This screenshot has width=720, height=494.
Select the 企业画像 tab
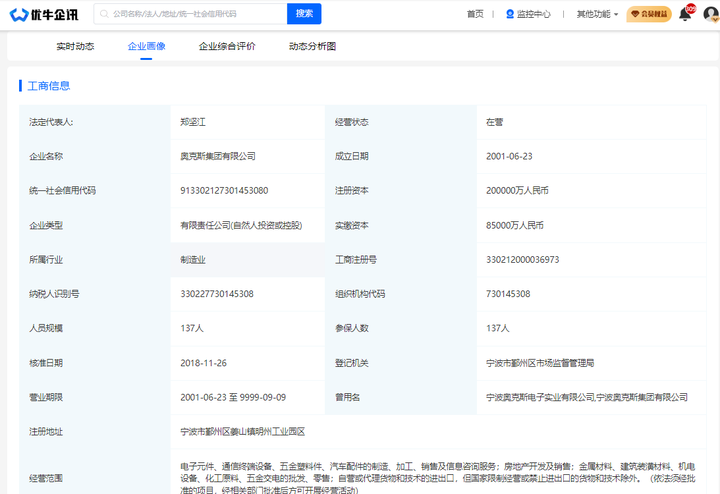146,46
